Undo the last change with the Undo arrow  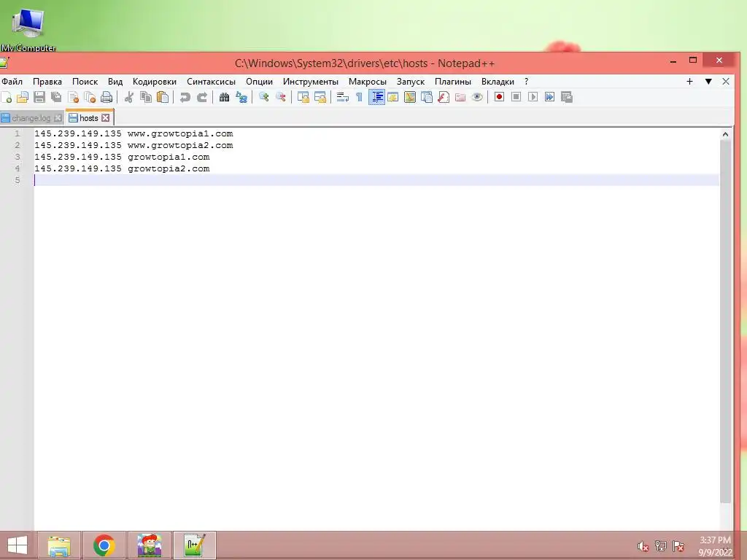click(x=185, y=97)
